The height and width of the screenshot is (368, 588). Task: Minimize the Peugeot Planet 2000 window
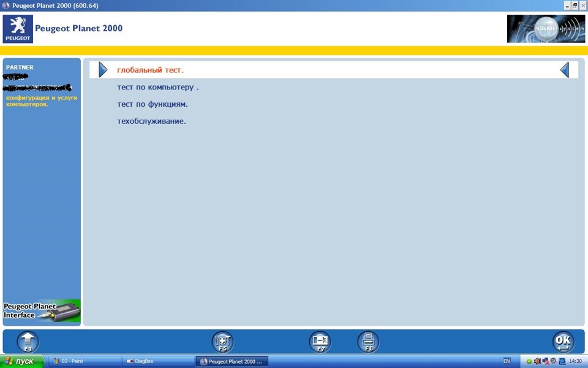(x=567, y=6)
